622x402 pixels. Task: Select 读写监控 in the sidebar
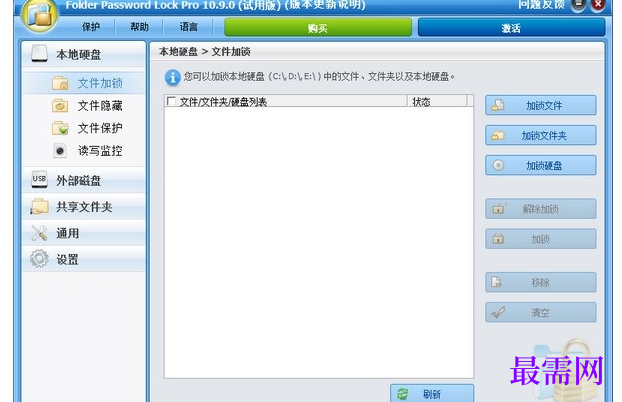84,151
